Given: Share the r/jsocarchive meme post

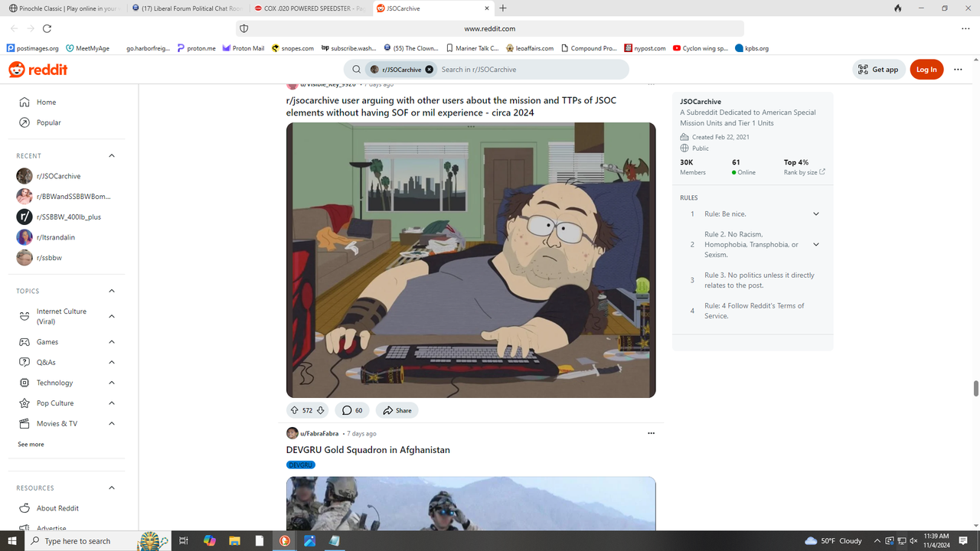Looking at the screenshot, I should pyautogui.click(x=397, y=410).
